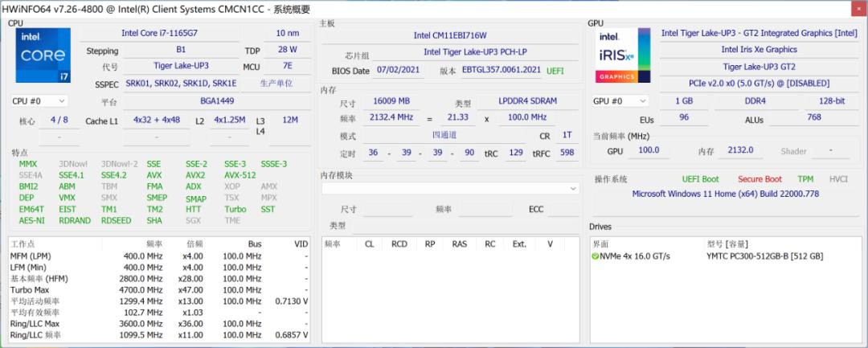Click the green UEFI label next to BIOS version
This screenshot has width=868, height=348.
tap(556, 71)
